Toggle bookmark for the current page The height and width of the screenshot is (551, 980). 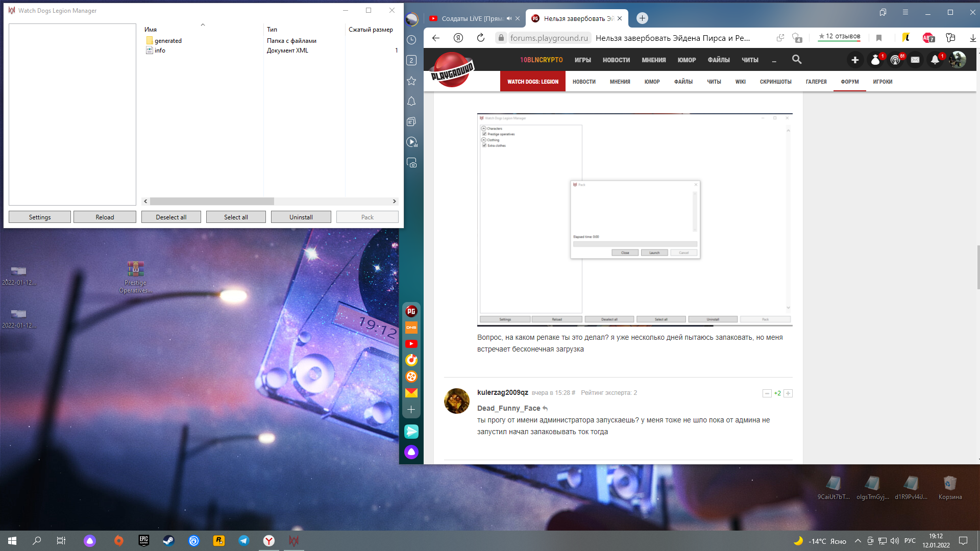(x=879, y=38)
